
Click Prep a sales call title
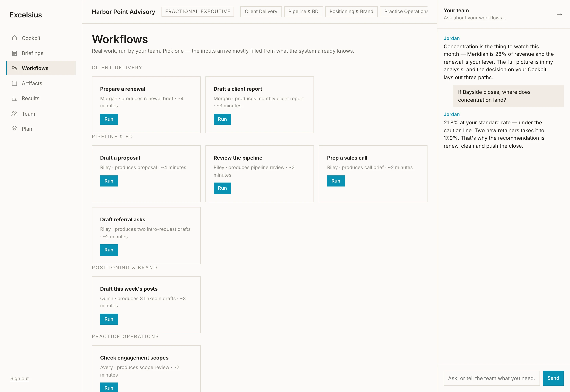pyautogui.click(x=347, y=158)
